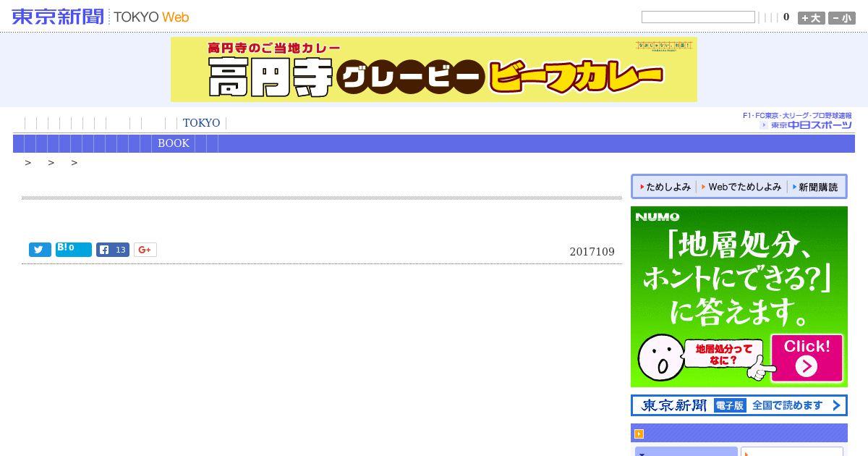868x456 pixels.
Task: Open the BOOK menu item
Action: pyautogui.click(x=174, y=143)
